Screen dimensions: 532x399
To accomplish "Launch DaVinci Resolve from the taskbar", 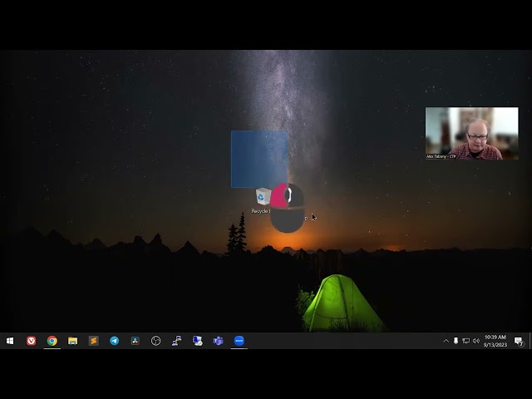I will 135,341.
